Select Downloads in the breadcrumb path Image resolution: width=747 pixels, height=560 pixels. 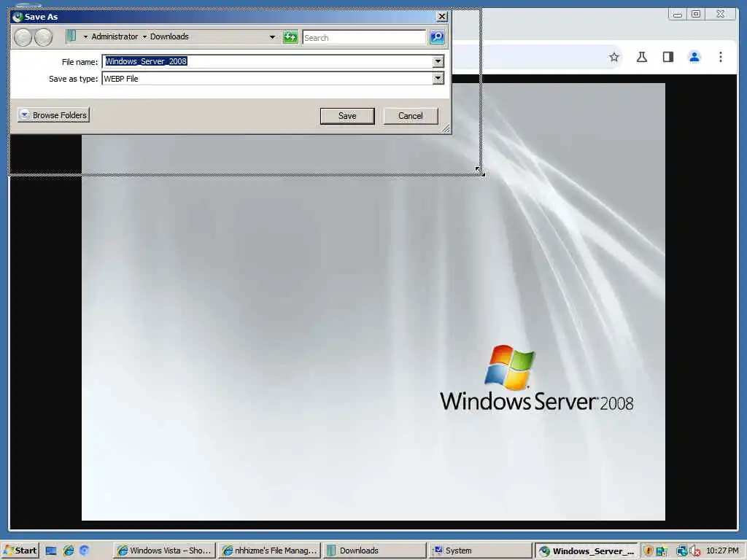point(169,36)
